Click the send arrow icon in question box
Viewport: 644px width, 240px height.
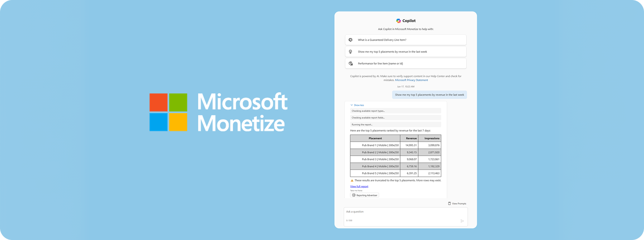tap(462, 221)
